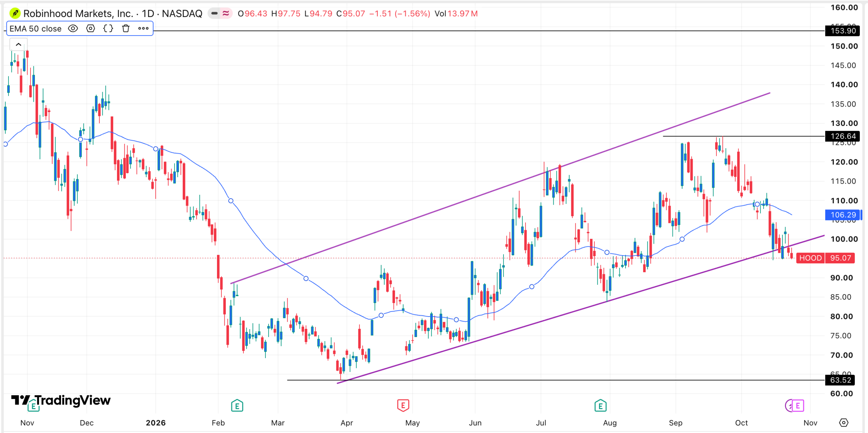Click the November earnings marker by TradingView logo

pyautogui.click(x=33, y=405)
